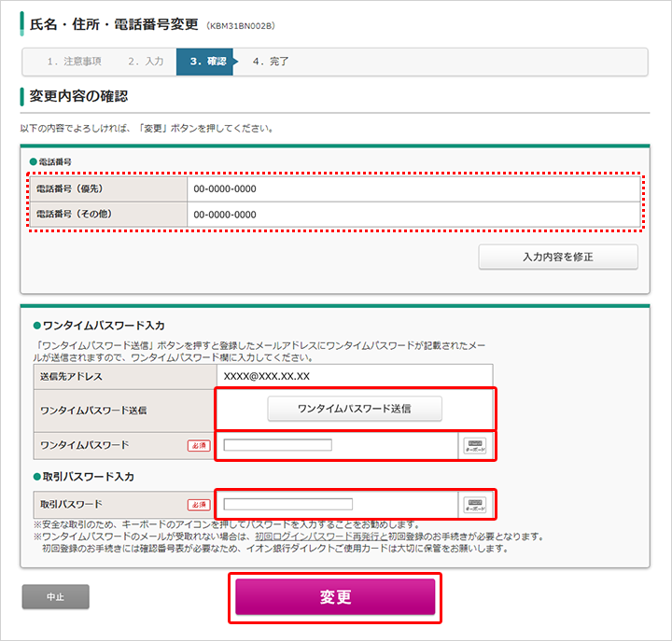Image resolution: width=672 pixels, height=641 pixels.
Task: Focus the 取引パスワード input field
Action: tap(288, 504)
